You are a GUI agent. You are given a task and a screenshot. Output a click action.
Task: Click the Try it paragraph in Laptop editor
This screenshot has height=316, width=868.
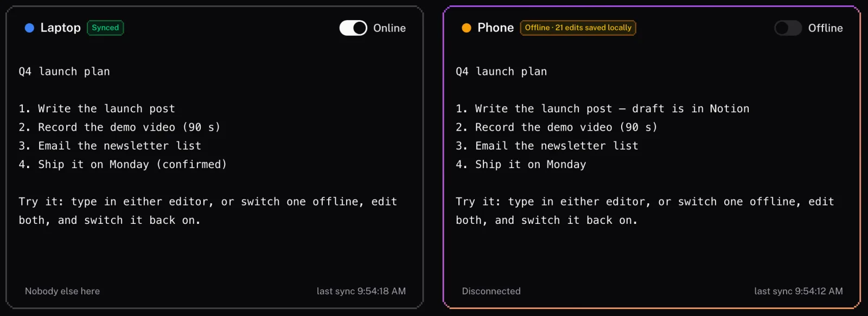(x=208, y=211)
